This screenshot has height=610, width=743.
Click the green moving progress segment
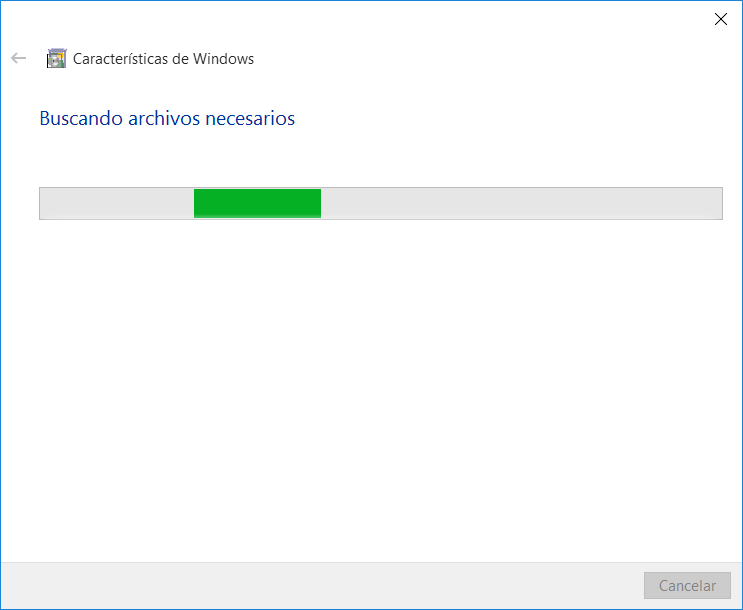pos(257,203)
